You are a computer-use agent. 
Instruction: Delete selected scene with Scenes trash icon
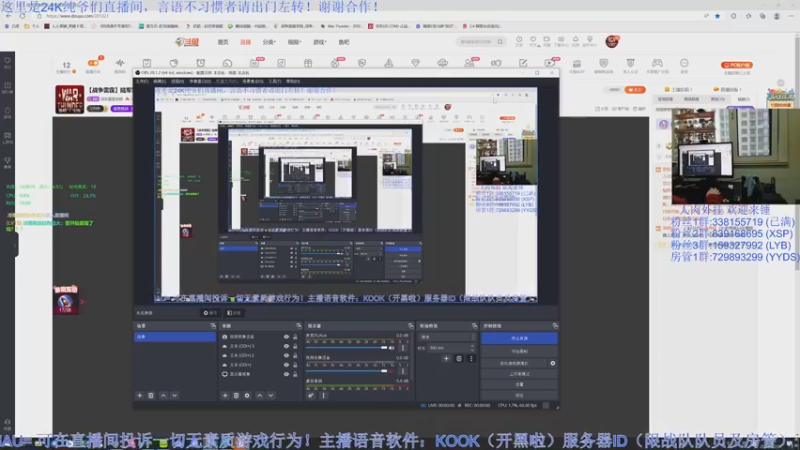tap(151, 395)
